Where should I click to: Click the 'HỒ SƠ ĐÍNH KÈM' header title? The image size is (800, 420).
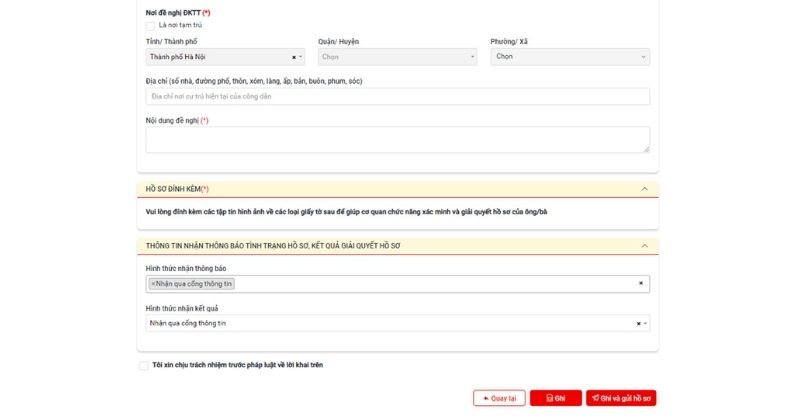(177, 189)
